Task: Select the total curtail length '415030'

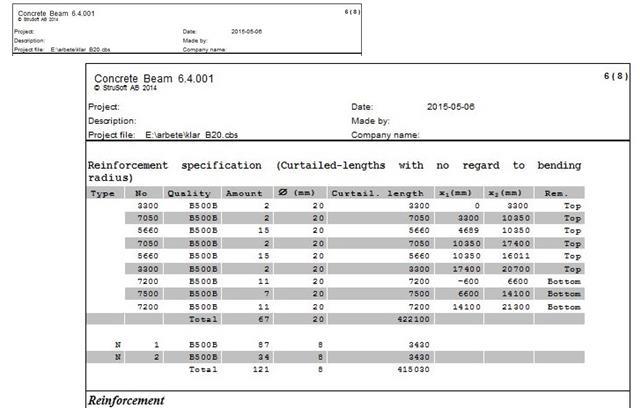Action: 413,370
